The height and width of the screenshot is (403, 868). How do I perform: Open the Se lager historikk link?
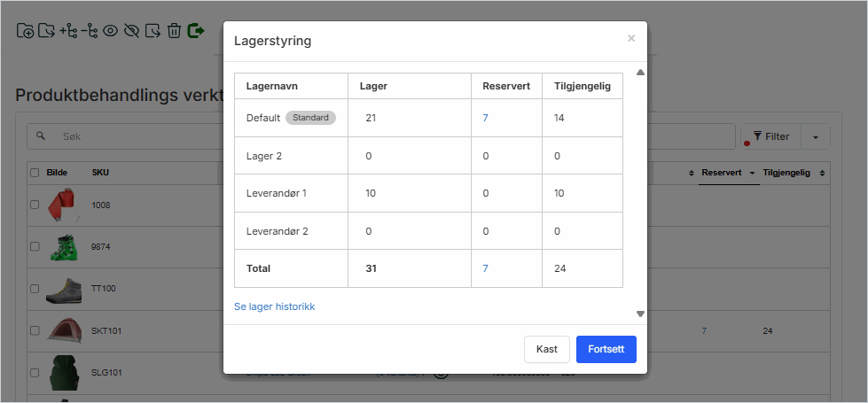click(x=274, y=306)
